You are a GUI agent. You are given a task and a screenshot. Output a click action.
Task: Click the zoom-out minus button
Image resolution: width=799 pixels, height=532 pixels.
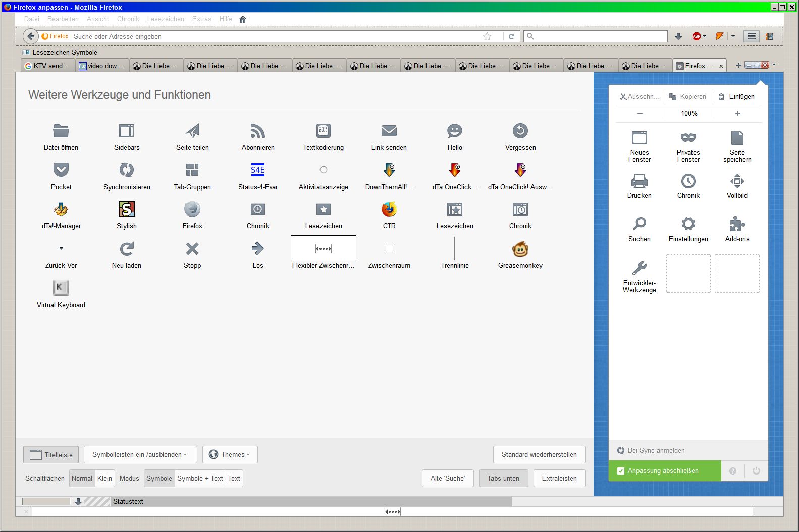click(640, 114)
